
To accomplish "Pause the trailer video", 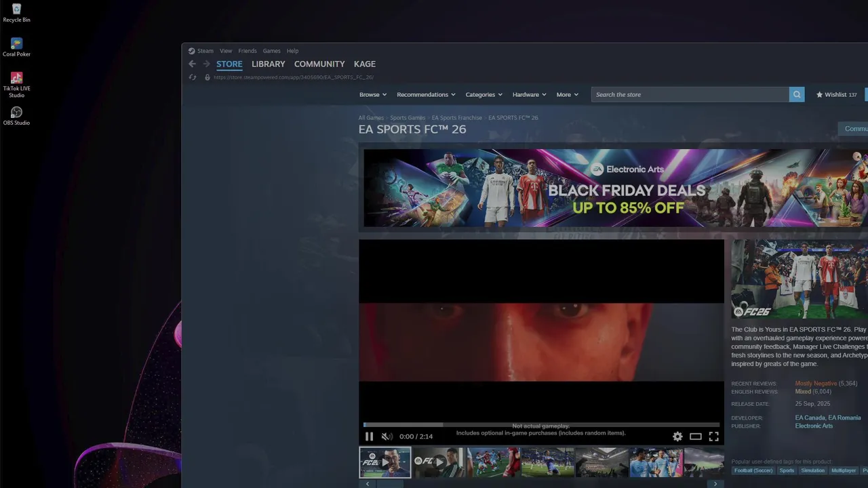I will tap(369, 436).
